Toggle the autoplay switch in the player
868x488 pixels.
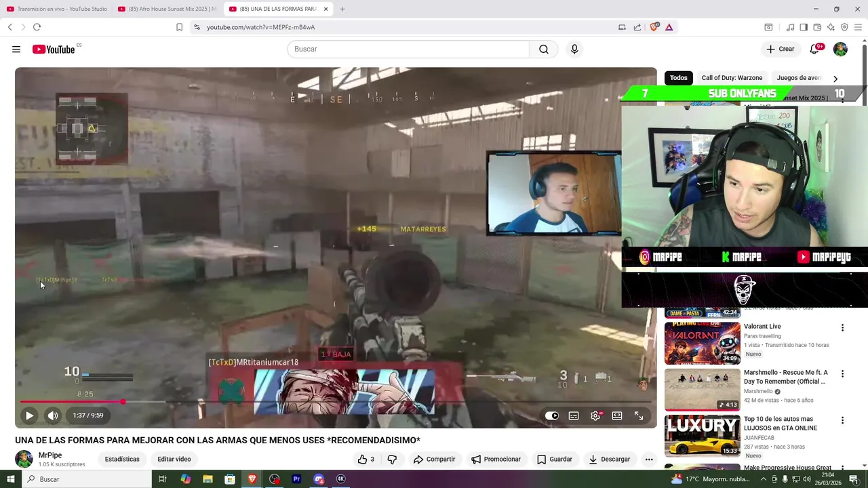[552, 415]
